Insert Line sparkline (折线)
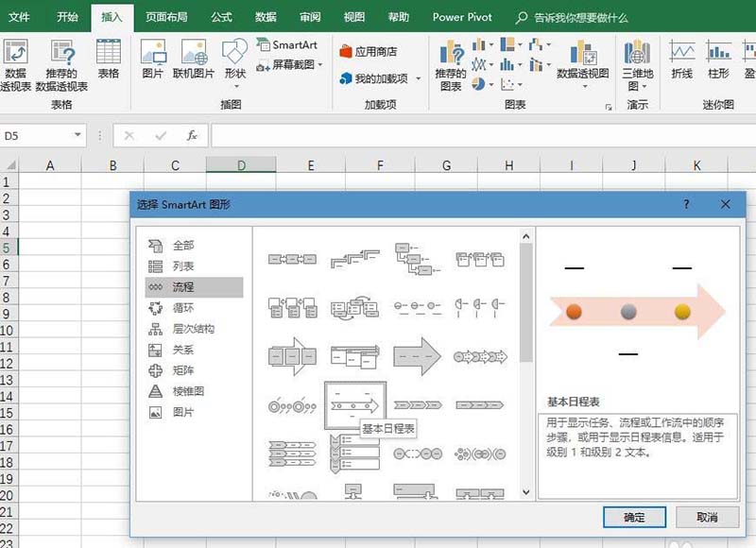Screen dimensions: 756x548 tap(681, 60)
